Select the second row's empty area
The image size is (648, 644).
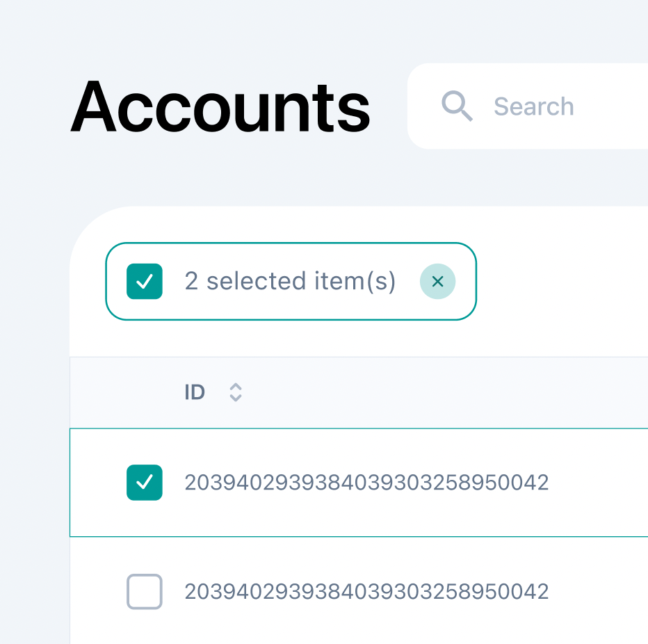pos(599,592)
